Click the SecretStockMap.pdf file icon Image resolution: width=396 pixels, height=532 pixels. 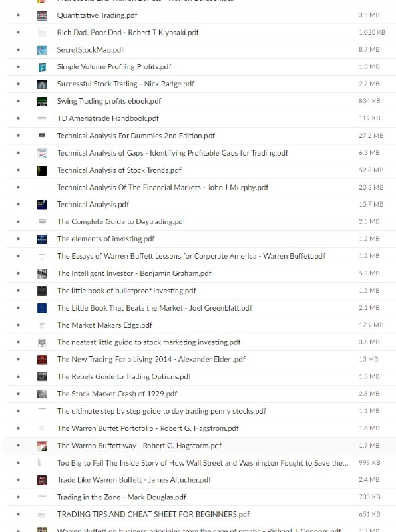point(42,50)
